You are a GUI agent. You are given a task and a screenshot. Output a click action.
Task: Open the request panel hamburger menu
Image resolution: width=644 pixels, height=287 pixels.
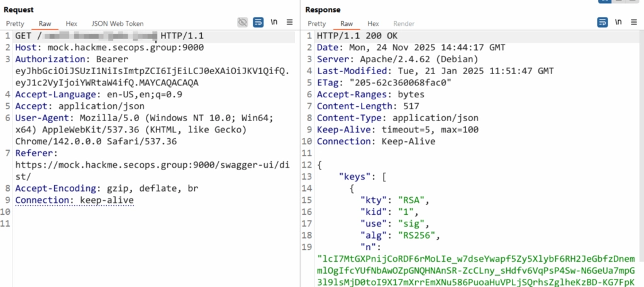(x=289, y=23)
